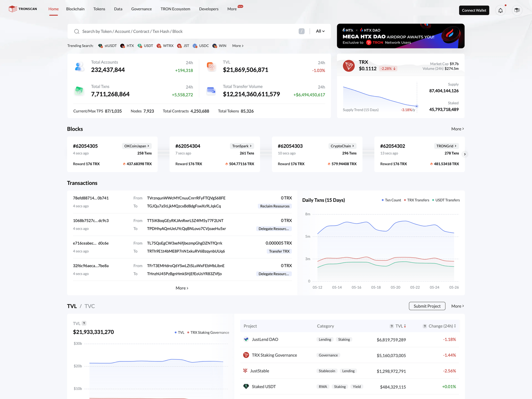Click the supply trend data point marker

tap(417, 106)
